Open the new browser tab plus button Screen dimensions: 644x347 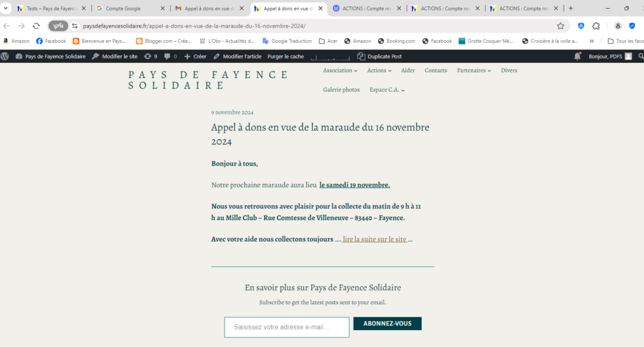tap(571, 8)
